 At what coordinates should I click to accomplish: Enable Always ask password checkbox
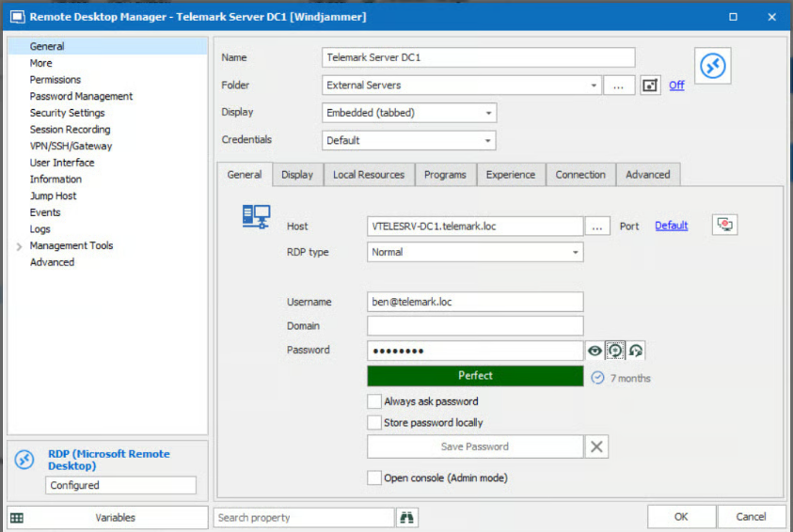click(374, 401)
